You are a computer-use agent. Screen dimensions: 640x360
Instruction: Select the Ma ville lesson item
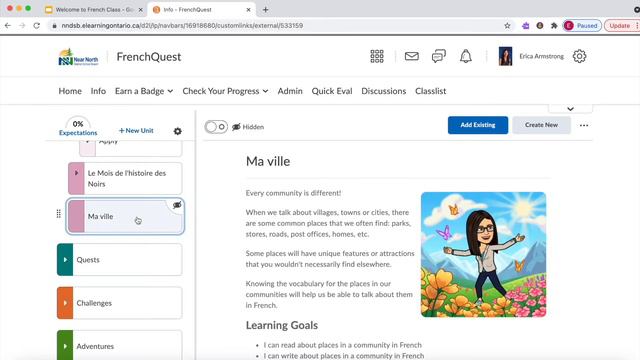click(x=125, y=216)
